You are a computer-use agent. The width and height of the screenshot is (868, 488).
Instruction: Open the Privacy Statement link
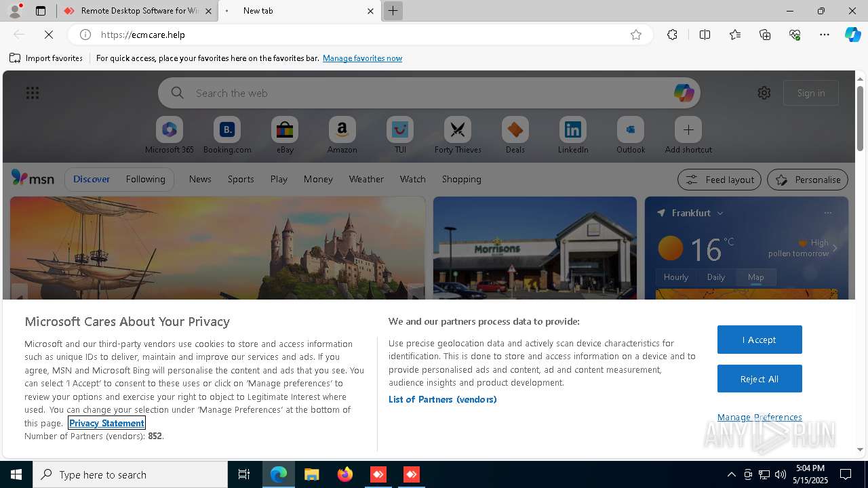tap(106, 423)
